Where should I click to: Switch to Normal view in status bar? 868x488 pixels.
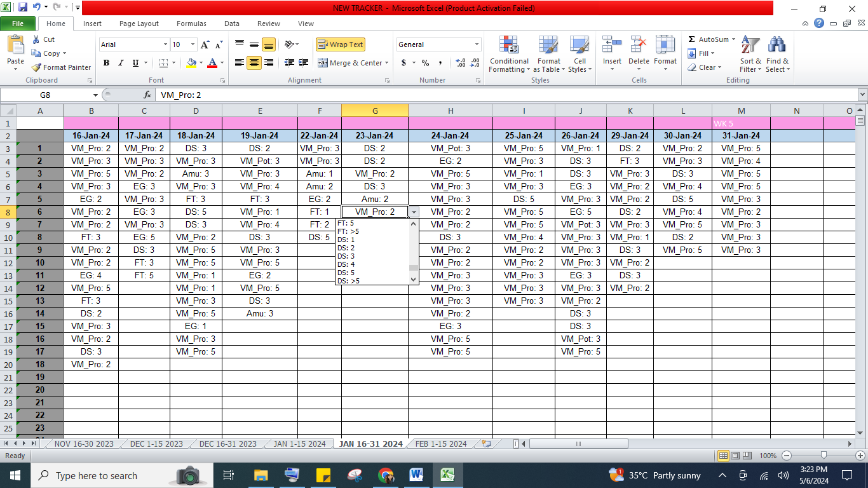tap(723, 456)
